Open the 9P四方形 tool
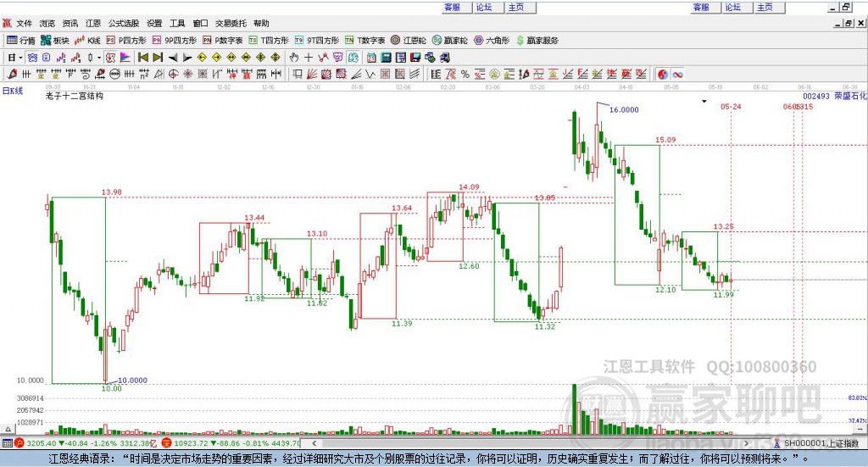 [175, 41]
